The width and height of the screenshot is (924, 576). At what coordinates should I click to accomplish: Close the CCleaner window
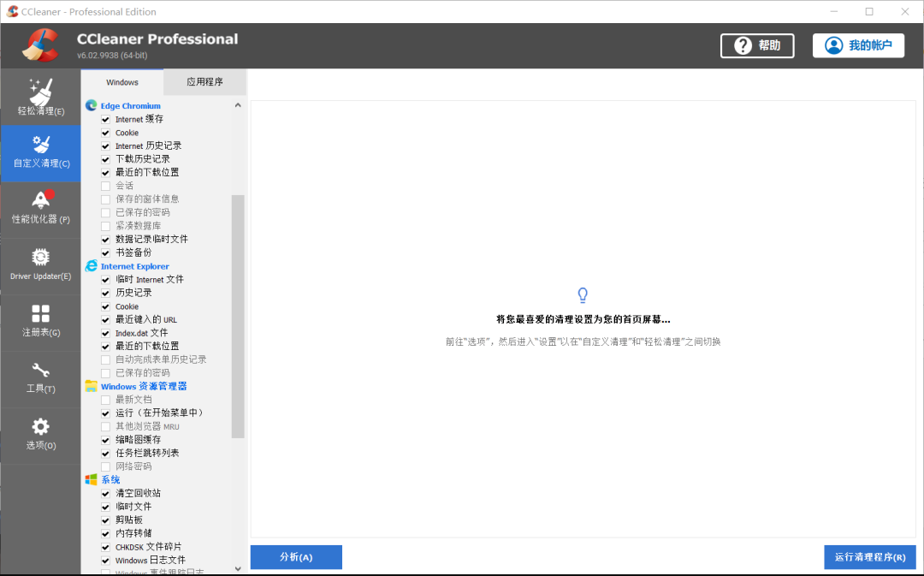(x=904, y=12)
